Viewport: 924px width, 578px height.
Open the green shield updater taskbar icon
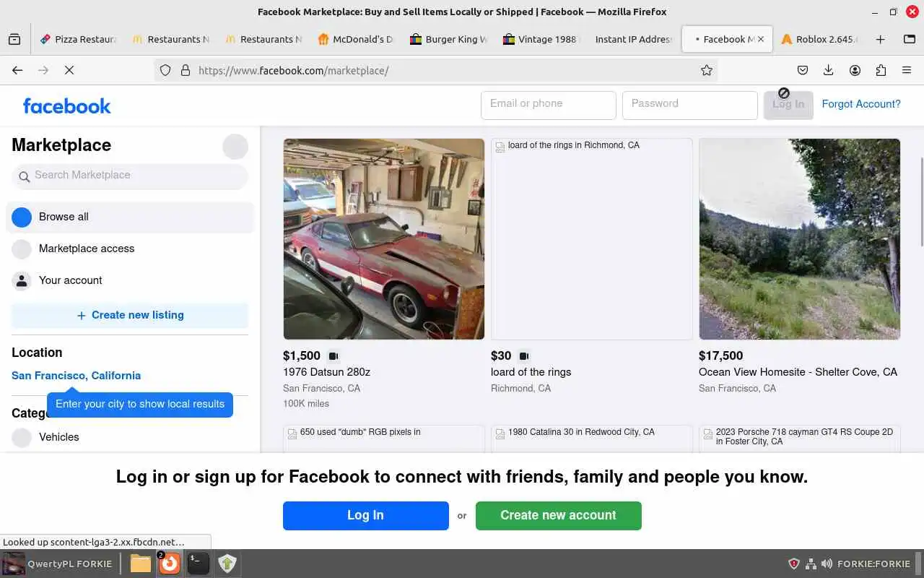[x=227, y=564]
